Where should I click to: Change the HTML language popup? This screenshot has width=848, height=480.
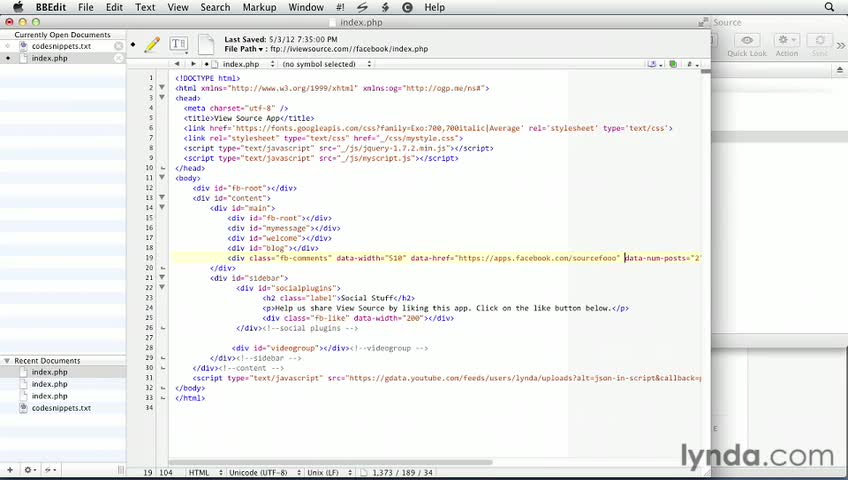pos(205,472)
